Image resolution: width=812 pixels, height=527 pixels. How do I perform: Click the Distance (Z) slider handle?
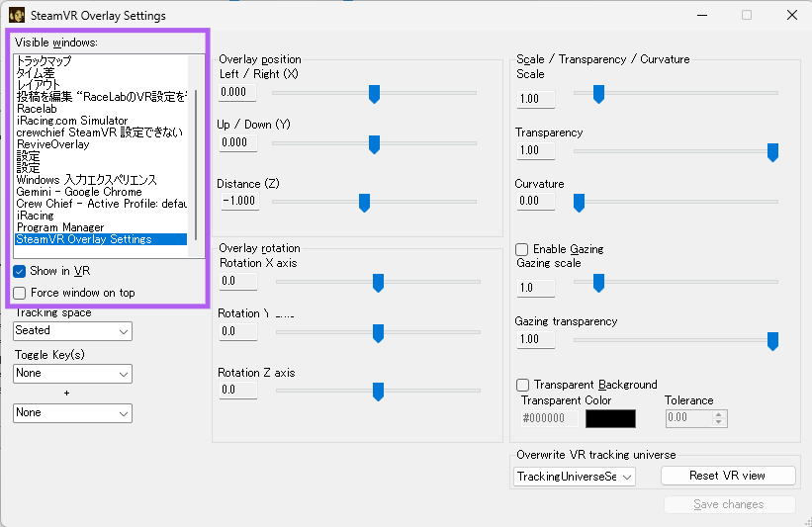coord(364,203)
